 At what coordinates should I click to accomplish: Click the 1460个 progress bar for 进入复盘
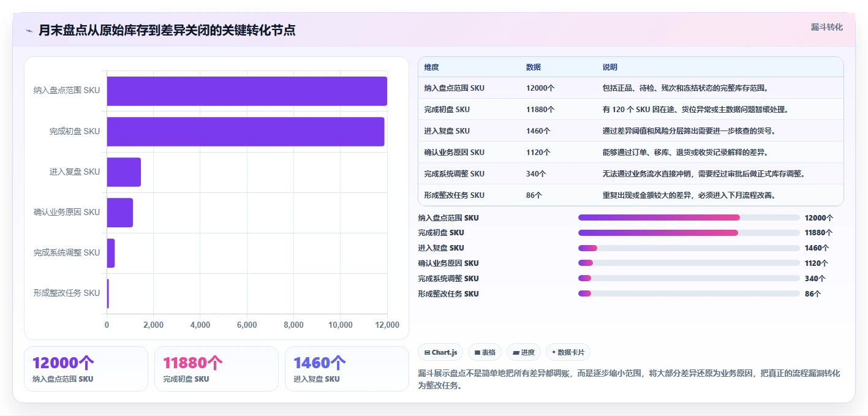pos(689,248)
